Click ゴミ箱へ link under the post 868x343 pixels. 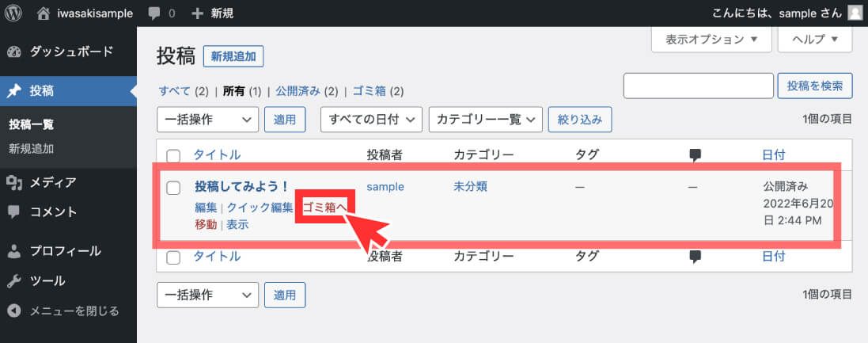[324, 208]
